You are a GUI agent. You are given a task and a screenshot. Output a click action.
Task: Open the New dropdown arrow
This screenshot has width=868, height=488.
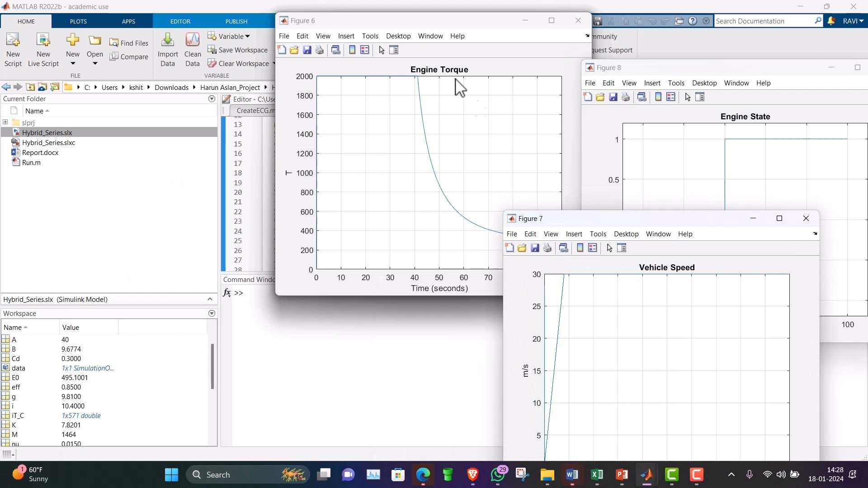point(73,63)
